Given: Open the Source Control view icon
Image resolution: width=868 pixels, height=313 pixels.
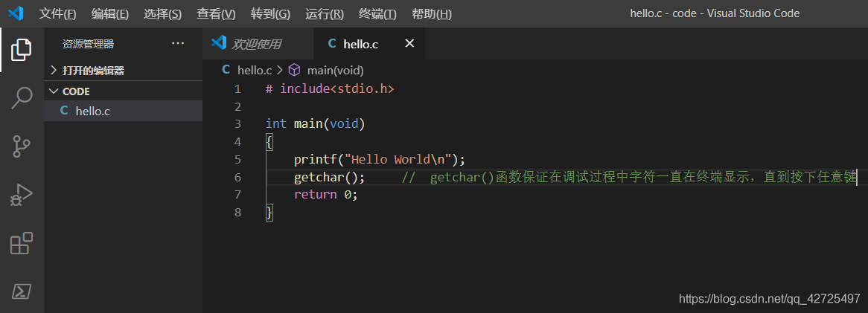Looking at the screenshot, I should click(x=22, y=146).
